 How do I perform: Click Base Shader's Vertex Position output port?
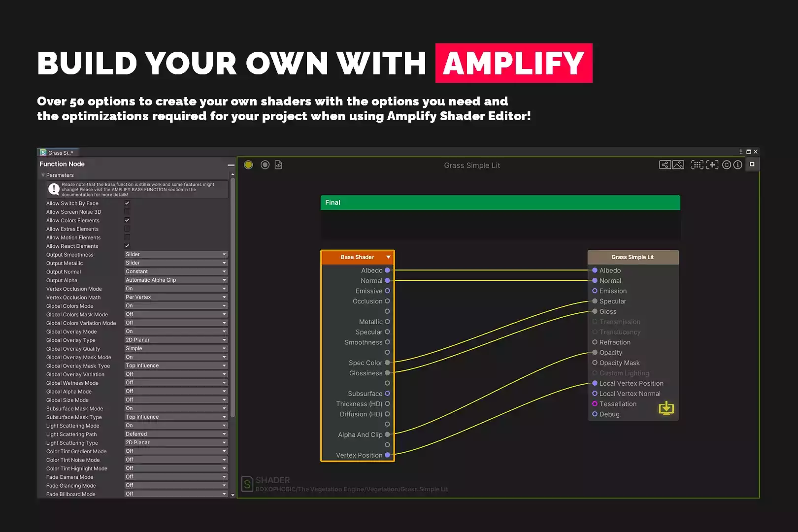point(387,455)
